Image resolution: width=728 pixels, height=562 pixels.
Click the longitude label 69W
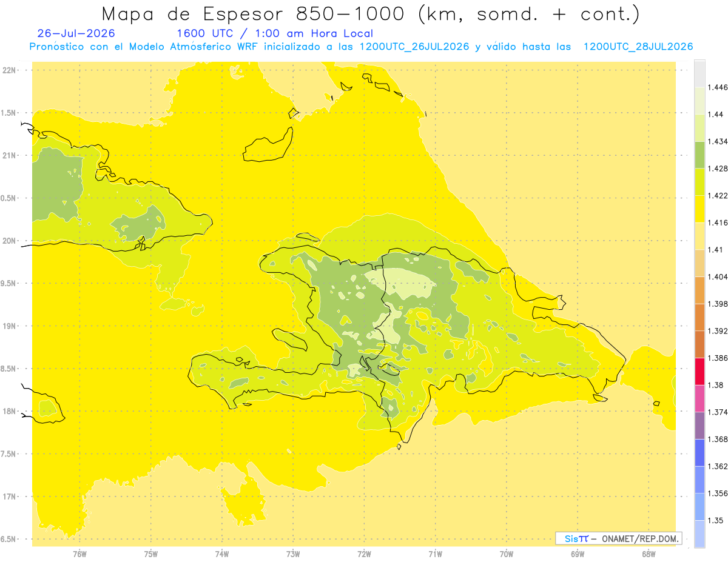pyautogui.click(x=578, y=554)
